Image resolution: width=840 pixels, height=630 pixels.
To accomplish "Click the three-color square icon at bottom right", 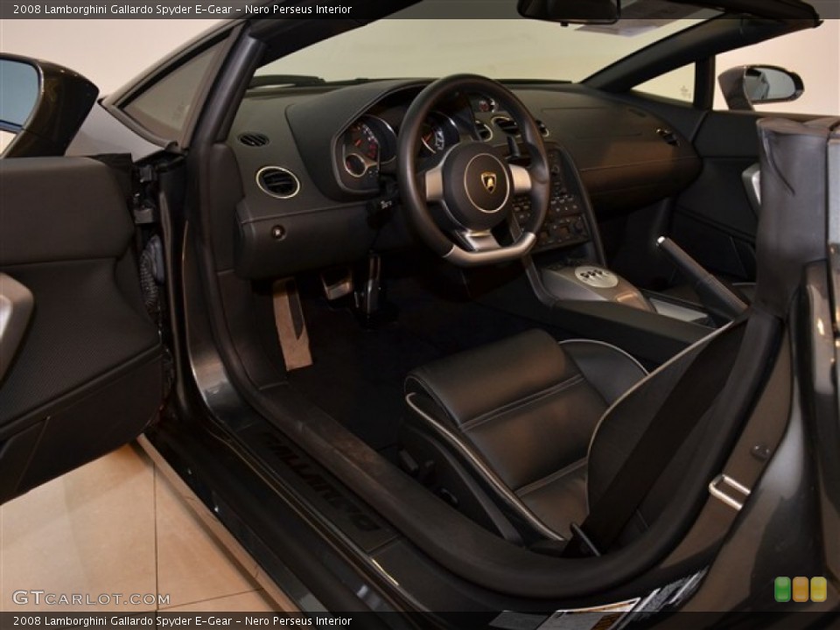I will [x=801, y=589].
